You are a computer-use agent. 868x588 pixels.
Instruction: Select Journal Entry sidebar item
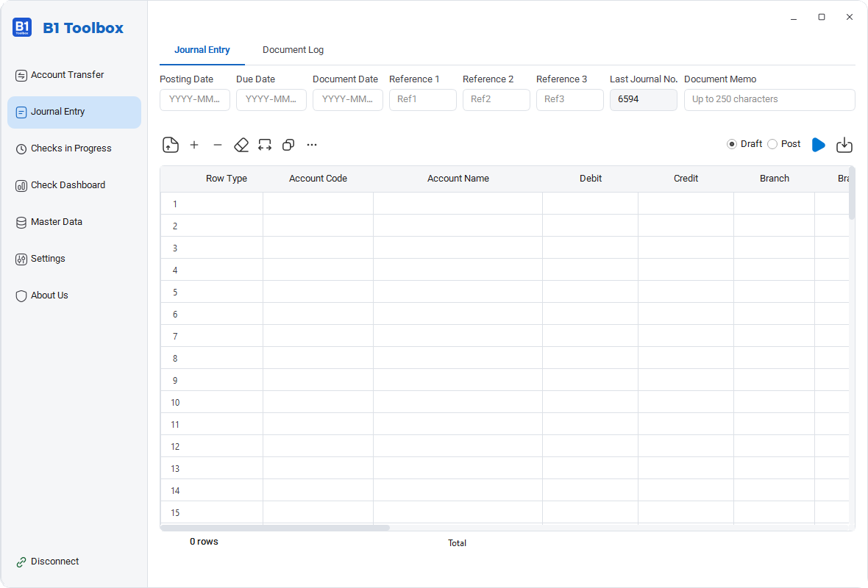(x=74, y=112)
